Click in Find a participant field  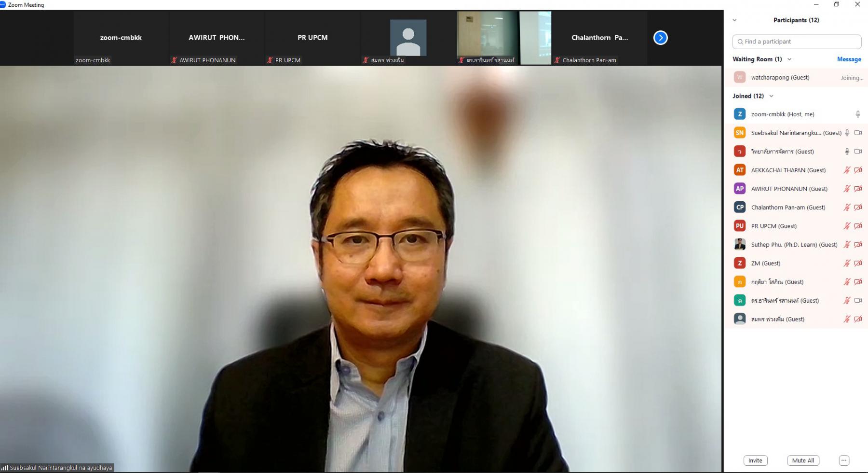pyautogui.click(x=797, y=42)
